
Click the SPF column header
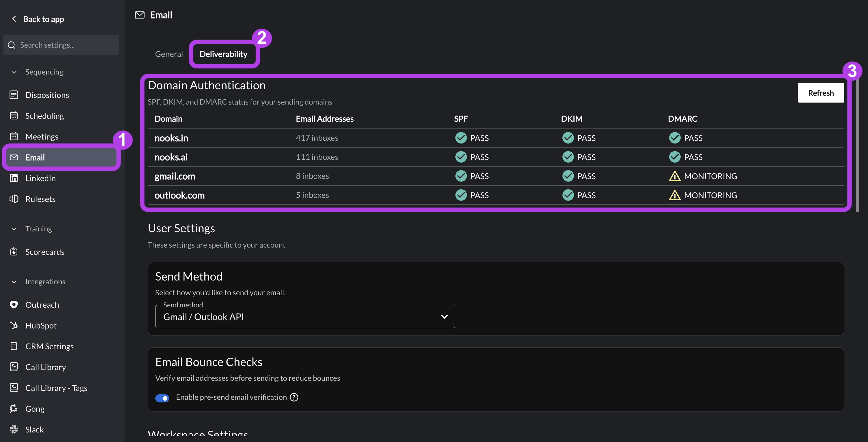pyautogui.click(x=461, y=119)
